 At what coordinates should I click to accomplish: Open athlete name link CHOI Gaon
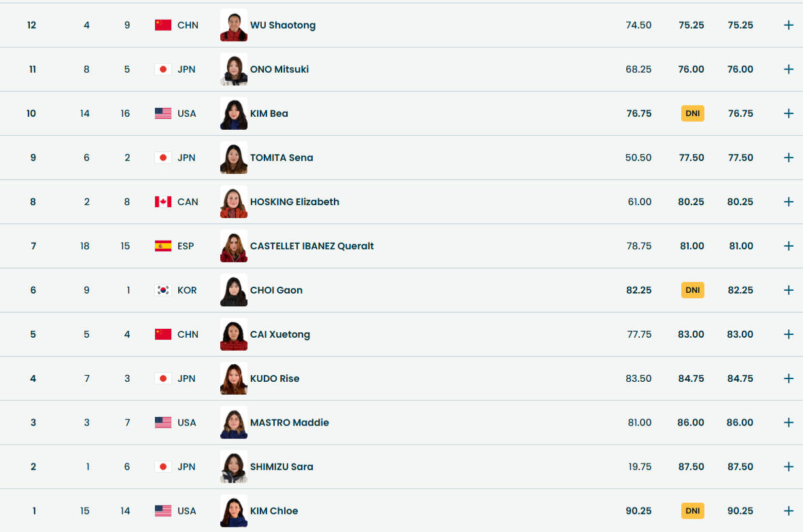click(276, 290)
